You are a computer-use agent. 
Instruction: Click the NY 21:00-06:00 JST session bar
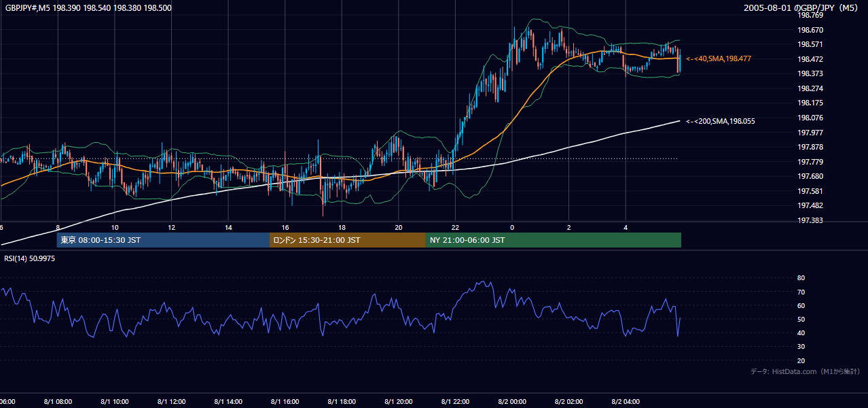[x=554, y=240]
